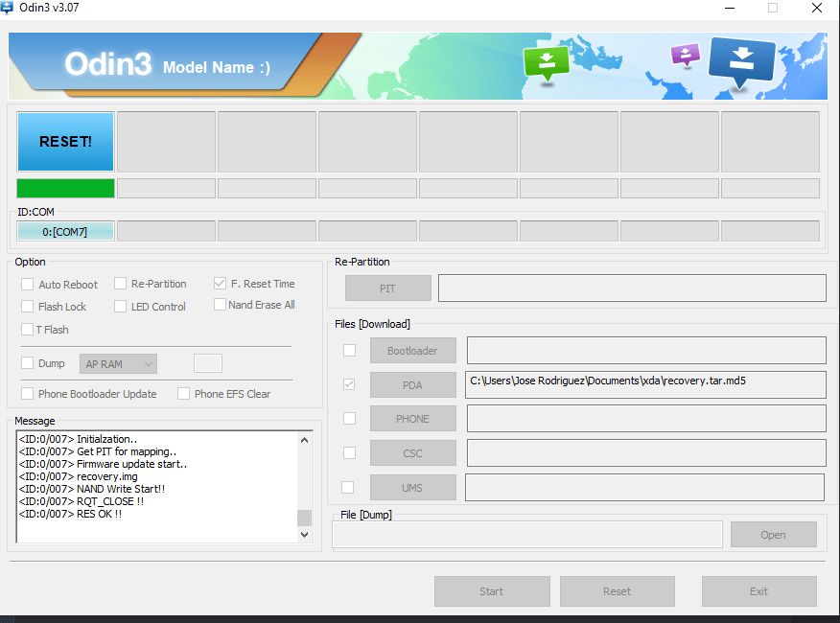Click the green progress bar

click(65, 188)
